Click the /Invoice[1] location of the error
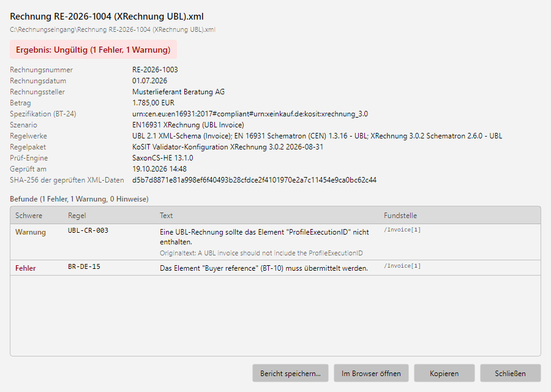Viewport: 551px width, 392px height. 402,266
